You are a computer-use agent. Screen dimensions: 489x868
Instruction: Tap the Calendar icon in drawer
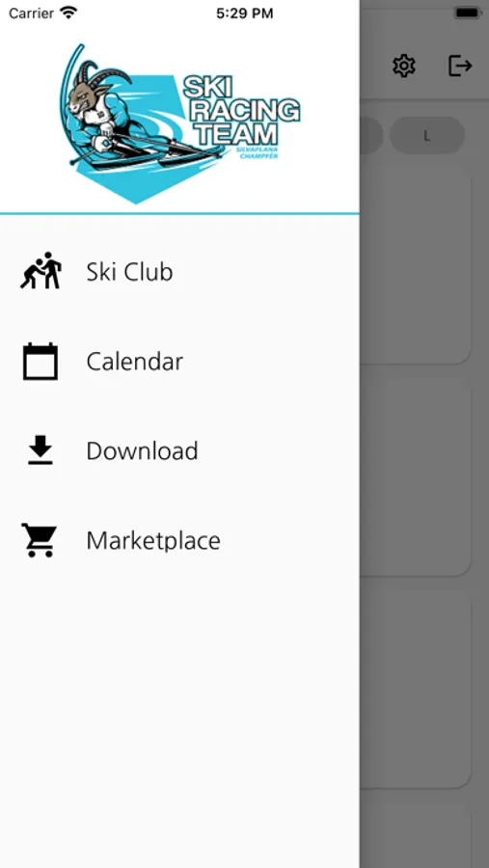(41, 361)
